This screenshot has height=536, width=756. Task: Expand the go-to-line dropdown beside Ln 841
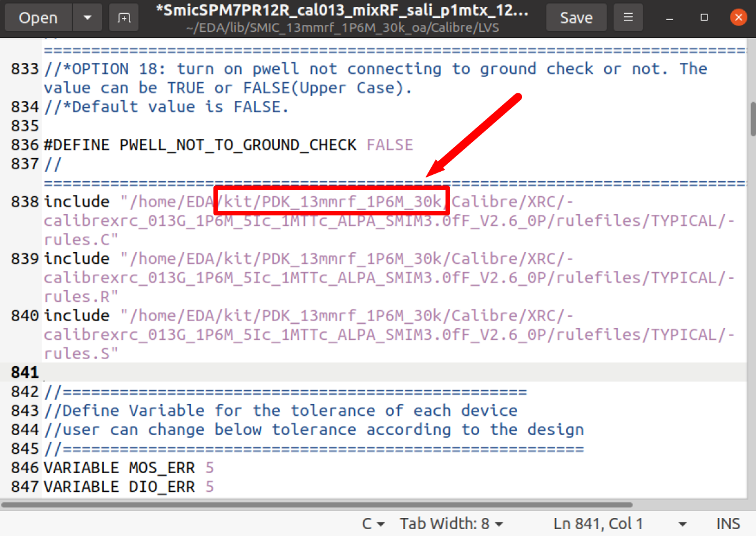[x=683, y=524]
